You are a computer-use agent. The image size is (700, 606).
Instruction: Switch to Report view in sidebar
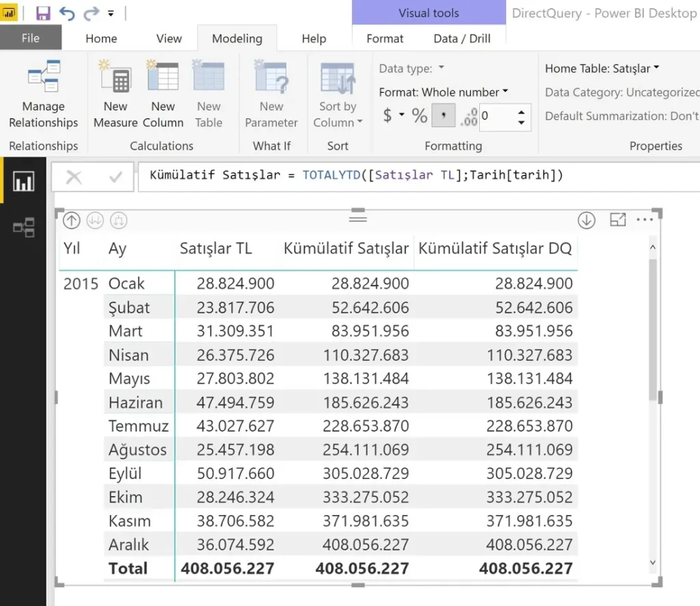point(23,181)
